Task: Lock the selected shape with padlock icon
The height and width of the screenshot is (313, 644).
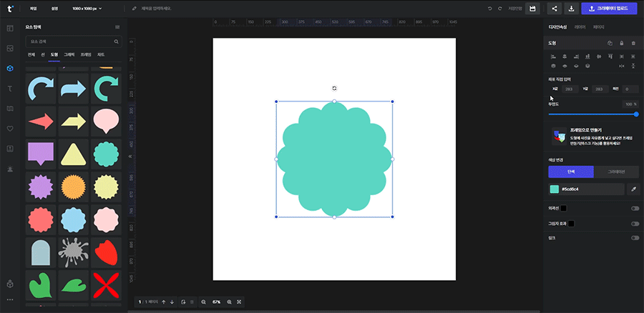Action: pos(621,44)
